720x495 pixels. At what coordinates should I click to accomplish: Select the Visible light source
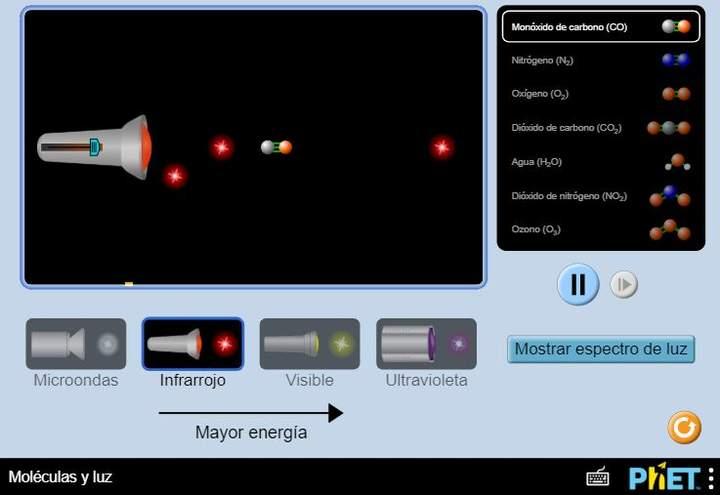tap(309, 344)
